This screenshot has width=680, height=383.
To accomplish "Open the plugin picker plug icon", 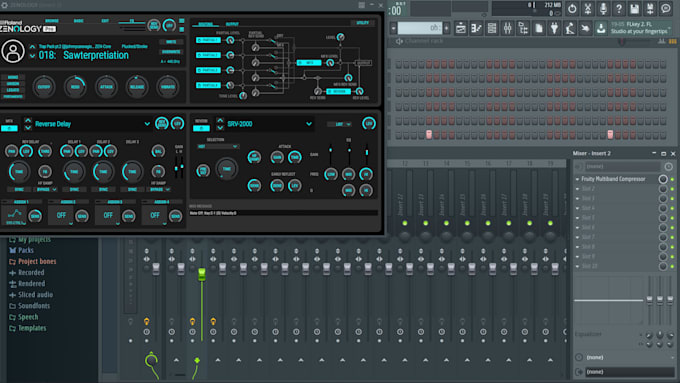I will click(554, 29).
